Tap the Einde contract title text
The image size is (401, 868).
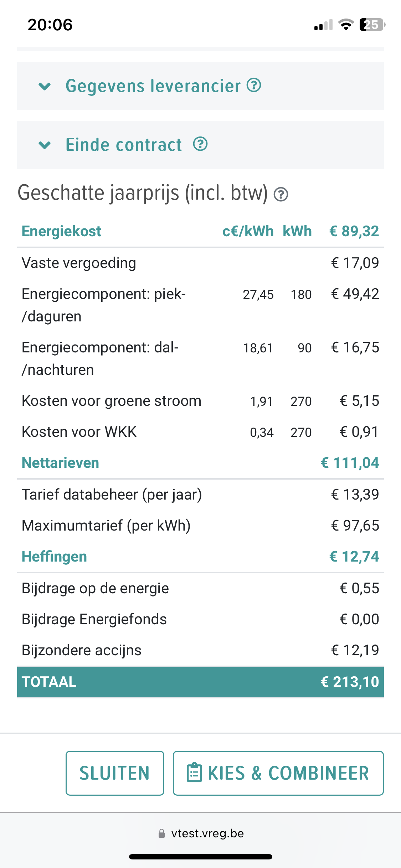tap(124, 145)
